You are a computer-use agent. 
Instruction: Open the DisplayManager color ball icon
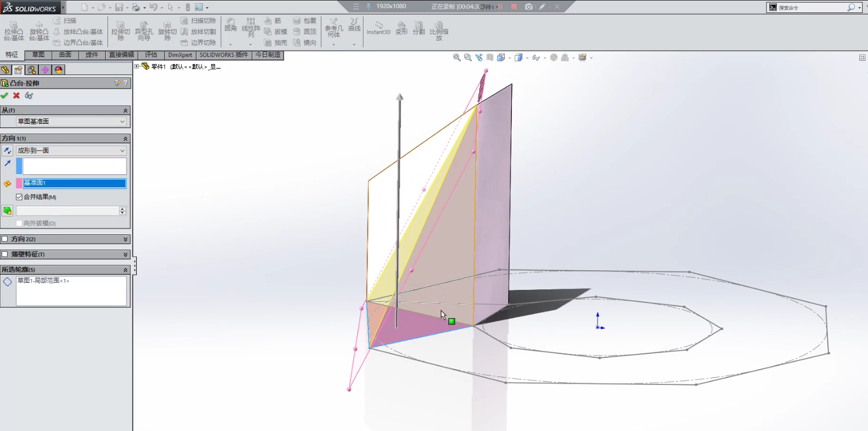[x=59, y=70]
